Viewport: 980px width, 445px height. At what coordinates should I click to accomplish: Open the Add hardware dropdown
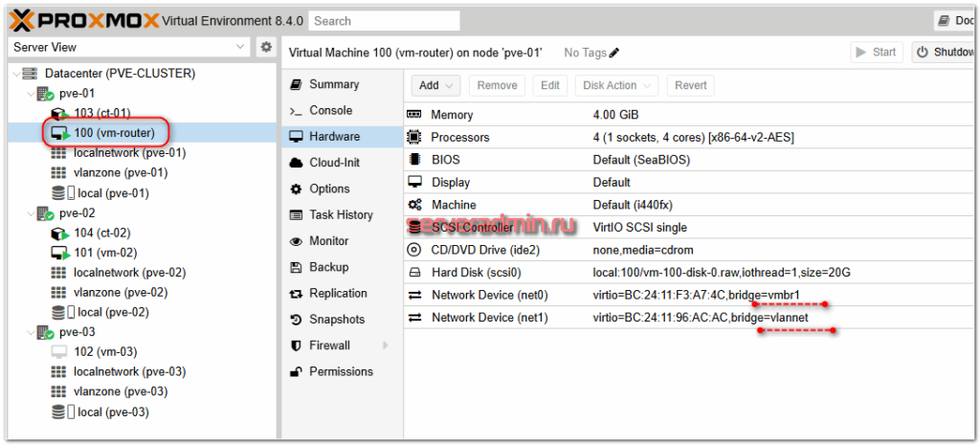coord(436,85)
